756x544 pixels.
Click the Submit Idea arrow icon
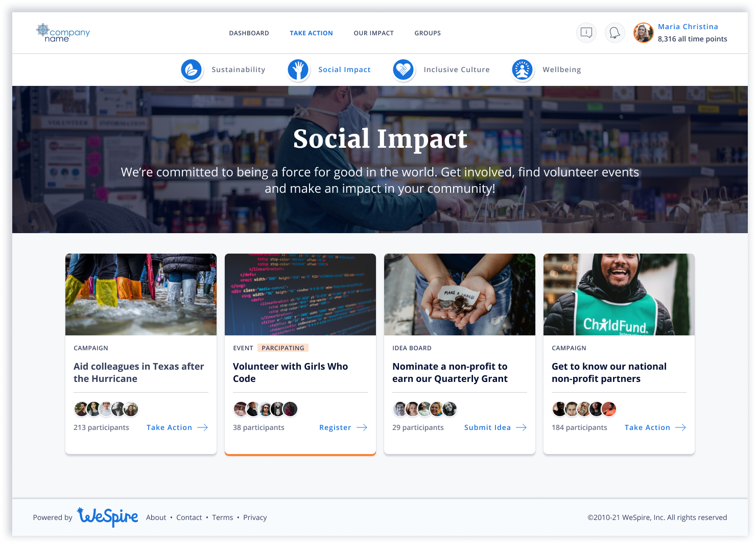click(521, 427)
